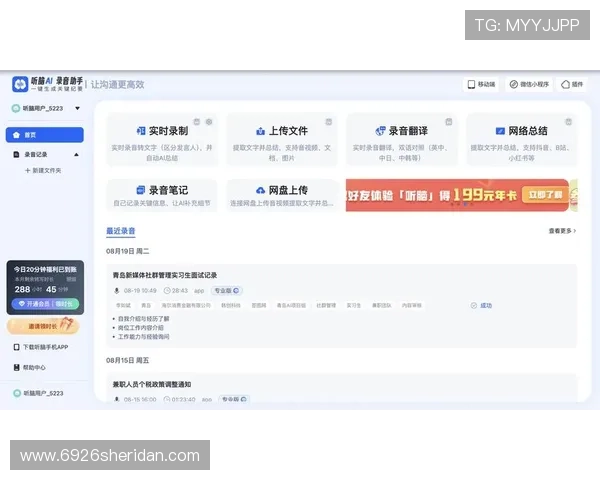
Task: Expand the top 听脑用户_5223 account dropdown
Action: (x=78, y=108)
